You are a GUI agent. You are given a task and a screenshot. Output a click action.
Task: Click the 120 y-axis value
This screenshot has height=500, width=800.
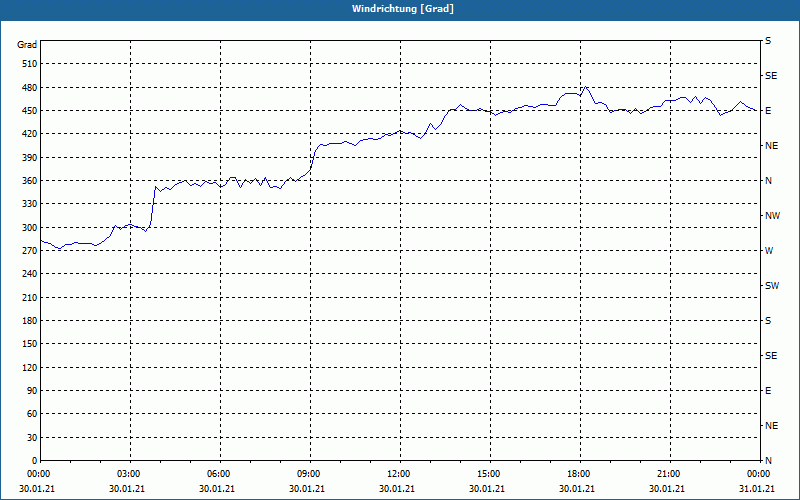tap(30, 367)
